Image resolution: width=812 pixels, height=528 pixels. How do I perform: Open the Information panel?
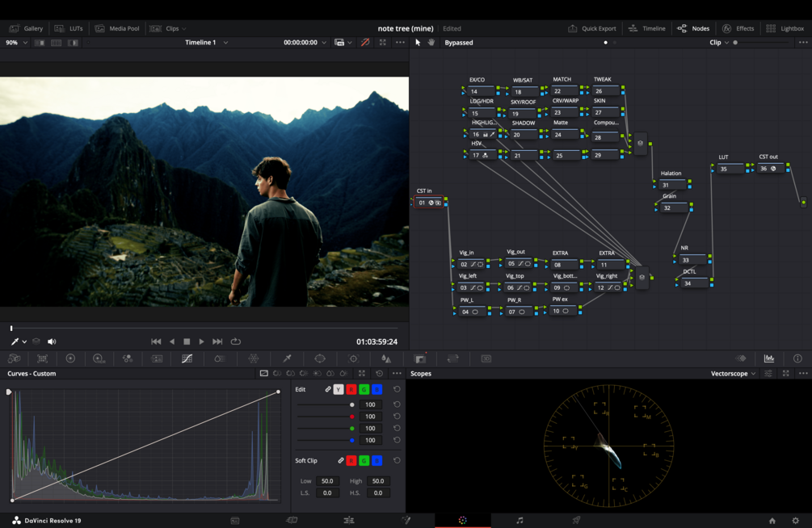(x=797, y=358)
